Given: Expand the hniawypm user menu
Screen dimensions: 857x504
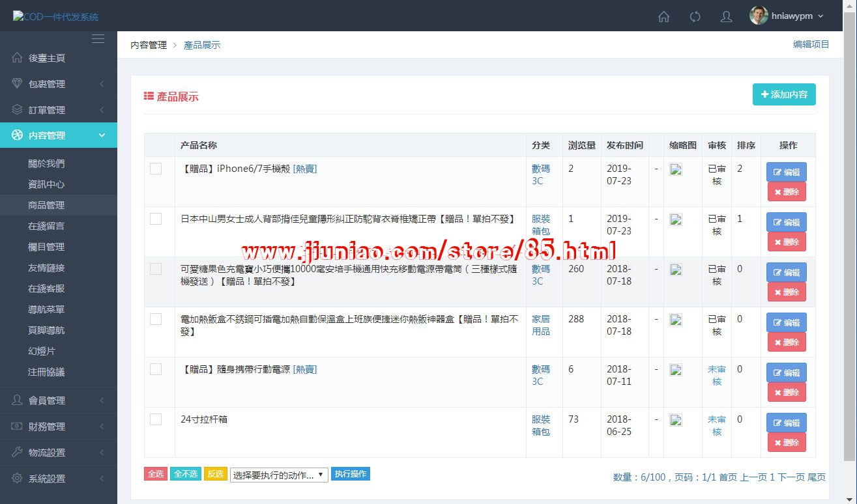Looking at the screenshot, I should click(x=787, y=16).
